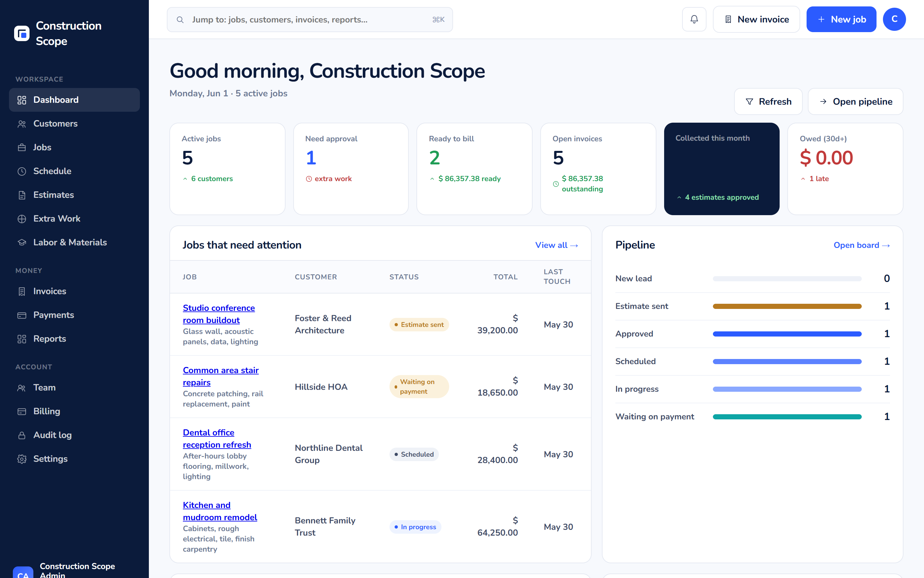Viewport: 924px width, 578px height.
Task: Click the Audit log lock icon
Action: coord(22,435)
